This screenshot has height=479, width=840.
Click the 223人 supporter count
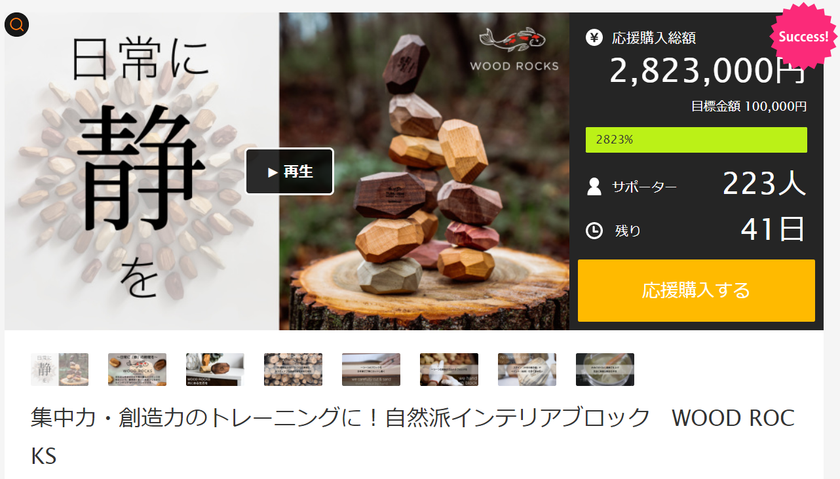[x=764, y=184]
